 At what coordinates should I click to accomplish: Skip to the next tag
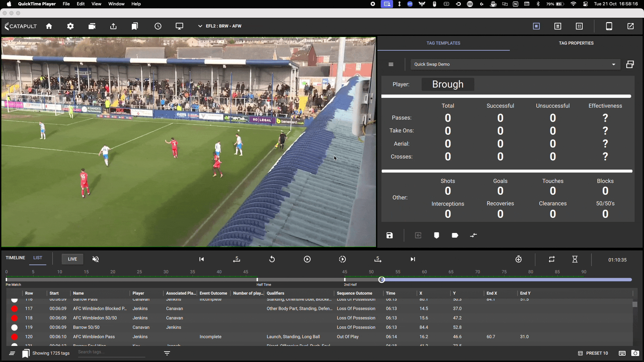click(413, 259)
